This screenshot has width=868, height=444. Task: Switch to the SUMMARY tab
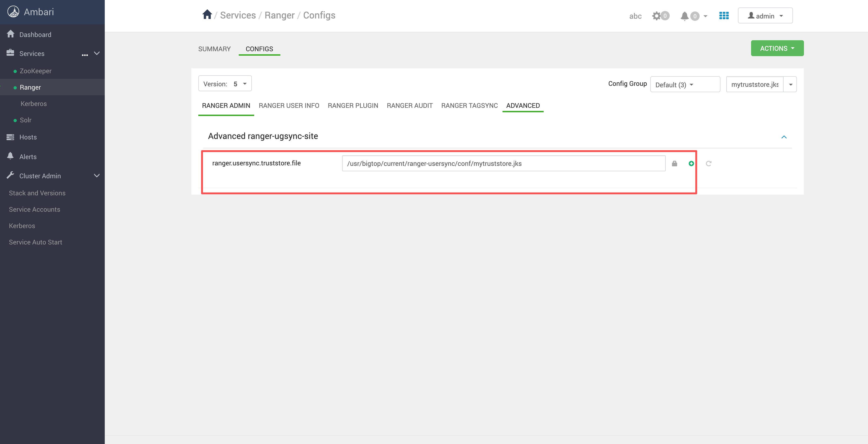[x=214, y=49]
